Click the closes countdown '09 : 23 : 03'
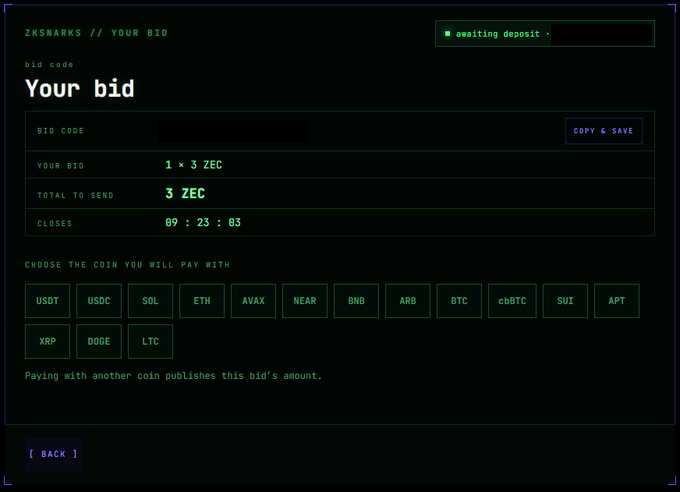 click(203, 223)
